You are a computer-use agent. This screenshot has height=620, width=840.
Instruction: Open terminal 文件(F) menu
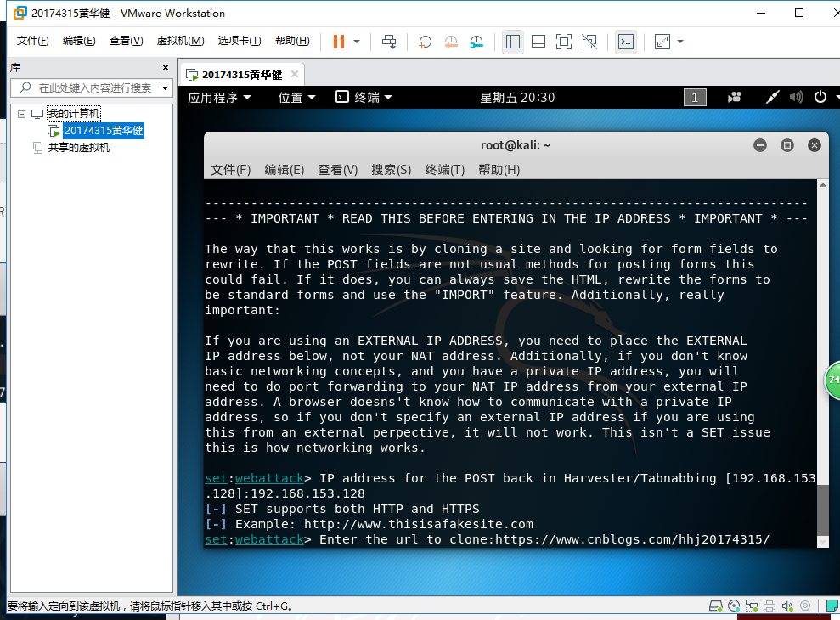coord(230,170)
